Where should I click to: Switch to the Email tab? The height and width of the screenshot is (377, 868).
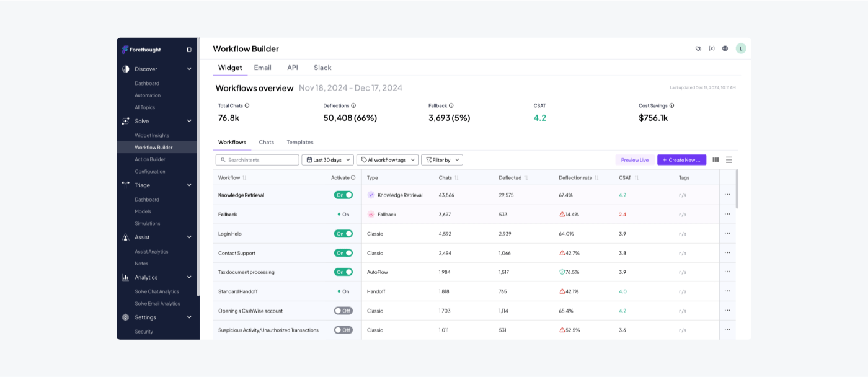(262, 68)
